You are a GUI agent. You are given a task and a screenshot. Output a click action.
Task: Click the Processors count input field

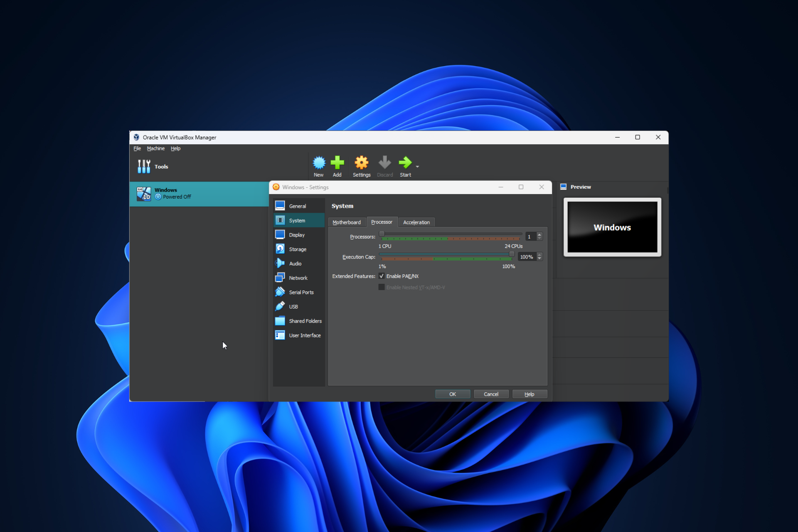pyautogui.click(x=531, y=236)
